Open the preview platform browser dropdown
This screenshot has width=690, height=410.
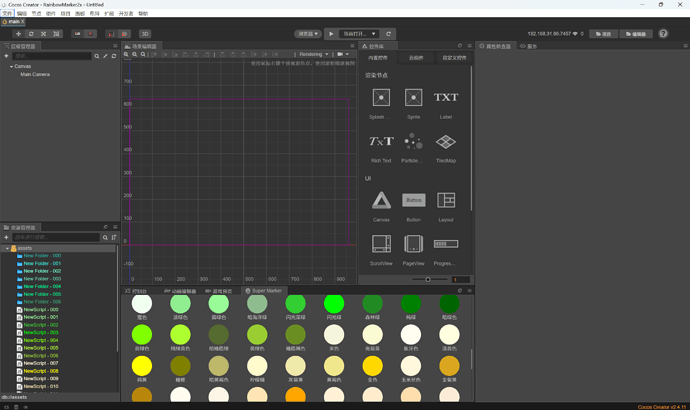(x=308, y=34)
